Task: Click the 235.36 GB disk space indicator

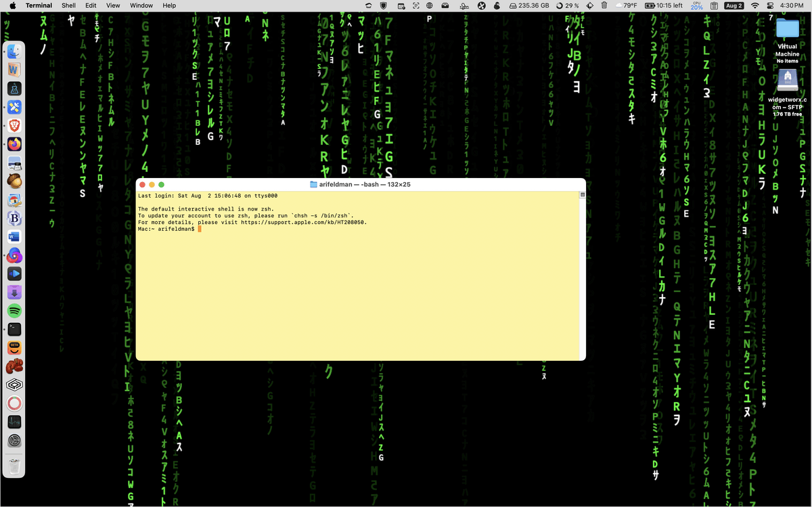Action: point(528,5)
